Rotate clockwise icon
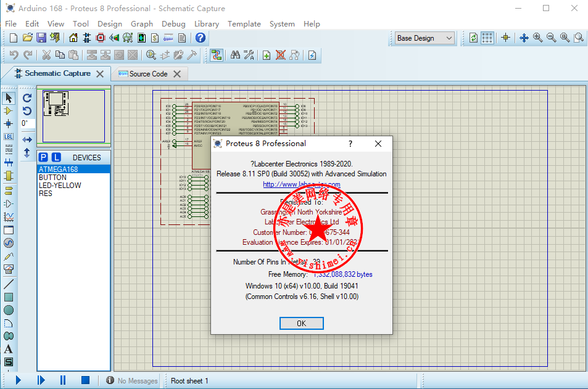588x389 pixels. [x=27, y=98]
